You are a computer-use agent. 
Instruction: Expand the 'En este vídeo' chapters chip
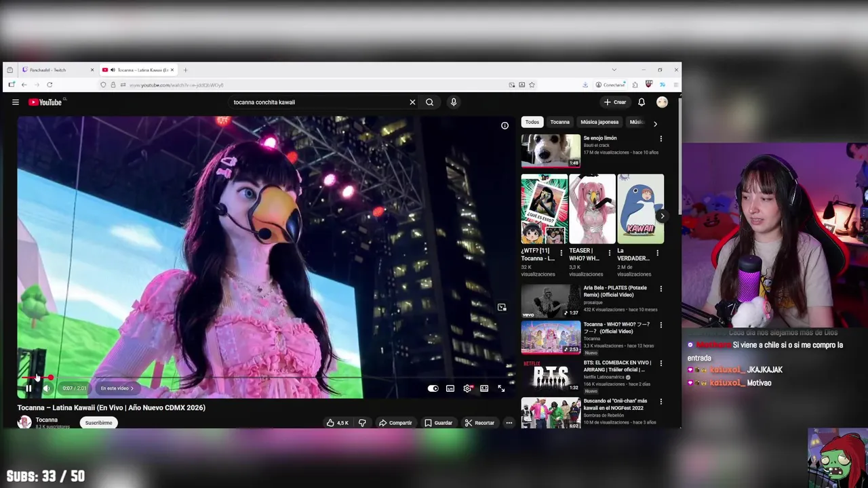pyautogui.click(x=117, y=388)
